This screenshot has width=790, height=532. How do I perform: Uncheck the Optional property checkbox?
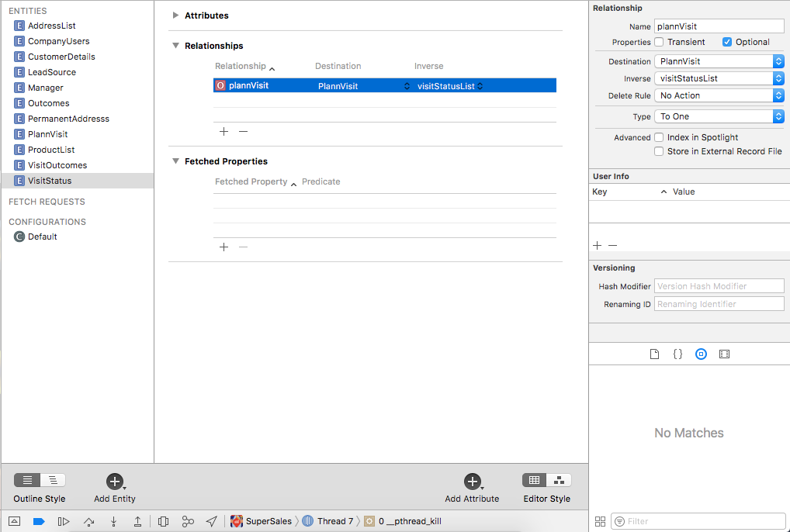coord(729,42)
